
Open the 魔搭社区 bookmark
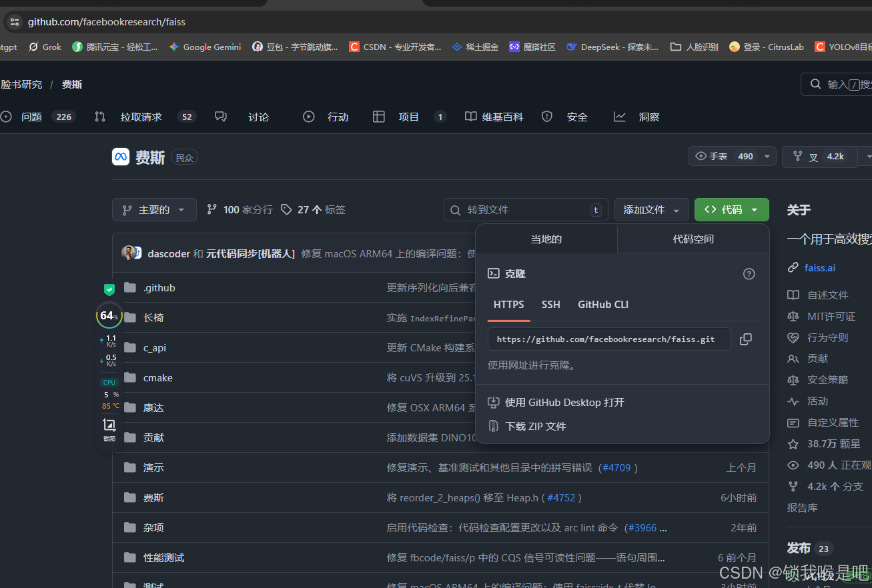(532, 47)
